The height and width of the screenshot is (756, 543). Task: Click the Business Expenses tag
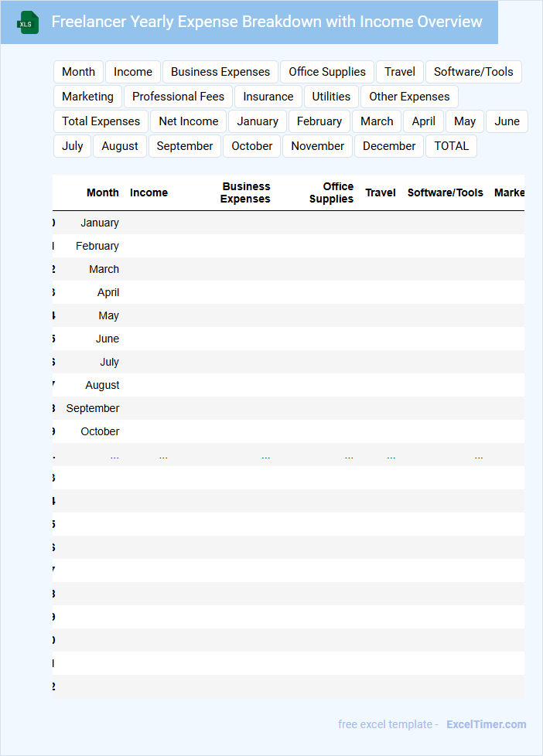click(220, 72)
